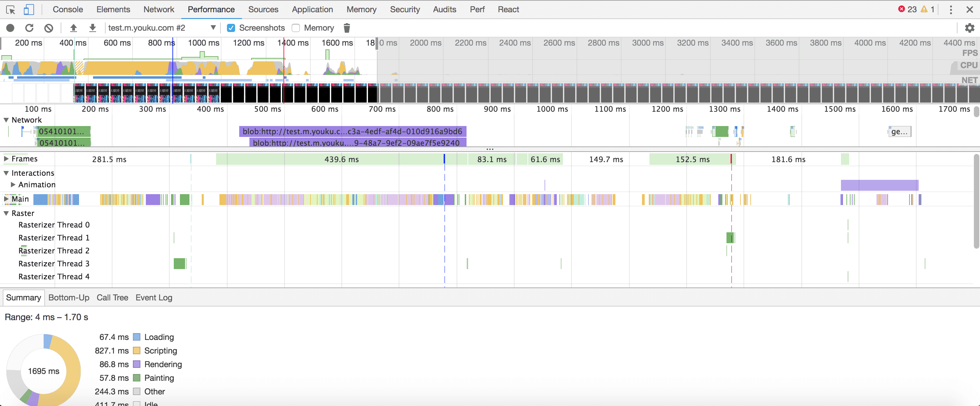Screen dimensions: 980x406
Task: Open capture settings gear icon
Action: [x=969, y=28]
